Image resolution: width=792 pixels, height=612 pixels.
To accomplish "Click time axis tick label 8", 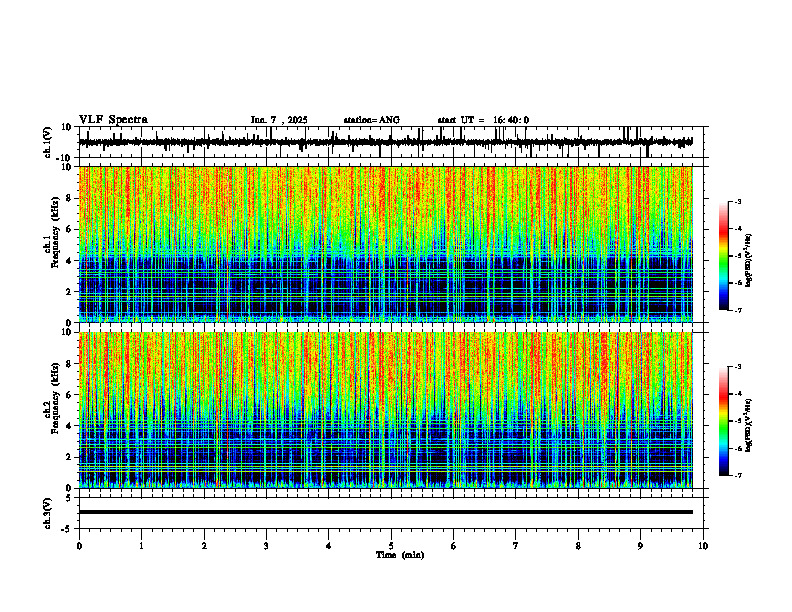I will 578,546.
